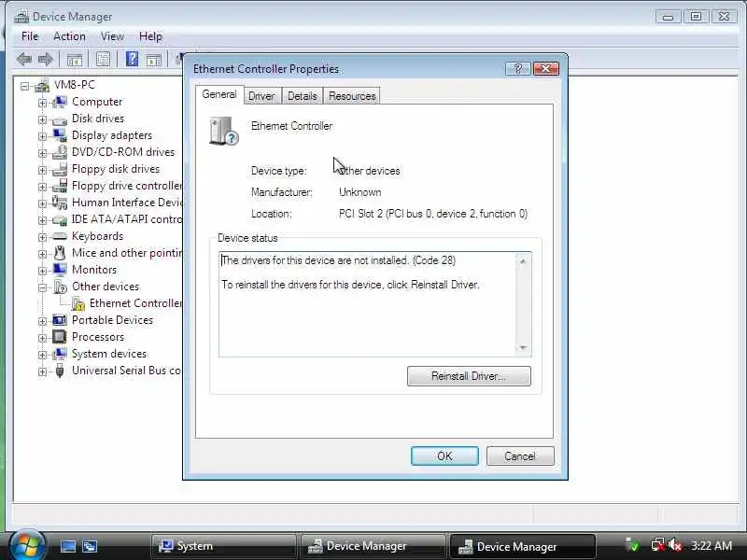The width and height of the screenshot is (747, 560).
Task: Click the network disconnected tray icon
Action: 658,545
